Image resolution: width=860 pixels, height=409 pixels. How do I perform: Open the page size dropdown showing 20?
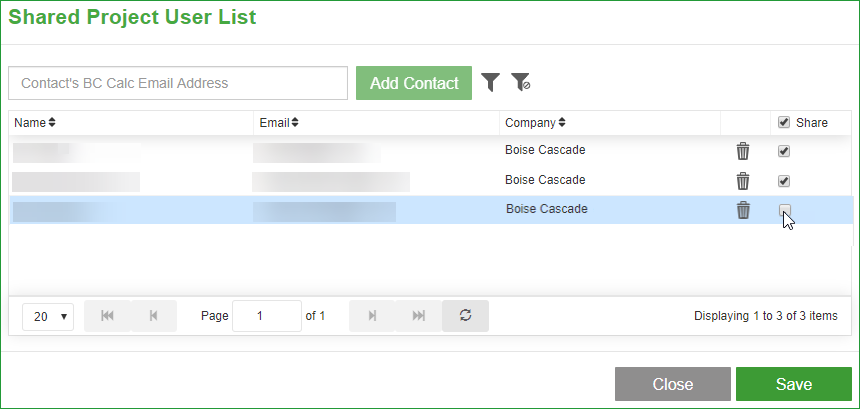tap(48, 316)
